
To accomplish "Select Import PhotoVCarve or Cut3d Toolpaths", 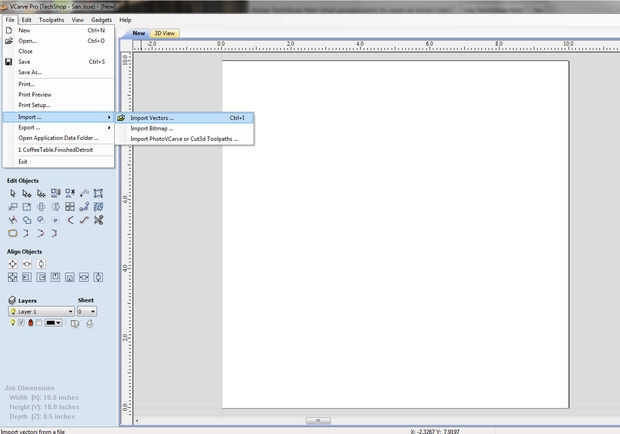I will [185, 139].
